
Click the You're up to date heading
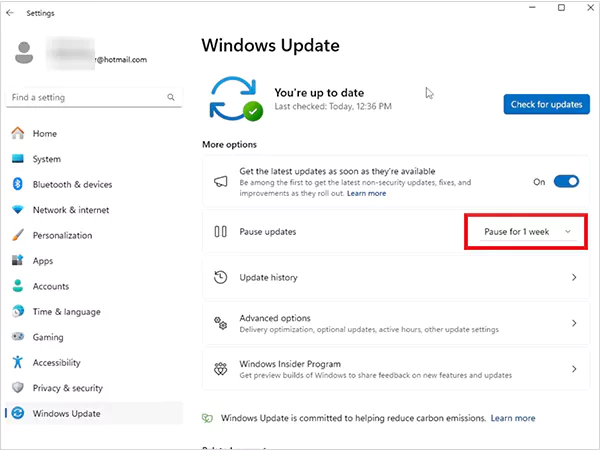coord(319,93)
